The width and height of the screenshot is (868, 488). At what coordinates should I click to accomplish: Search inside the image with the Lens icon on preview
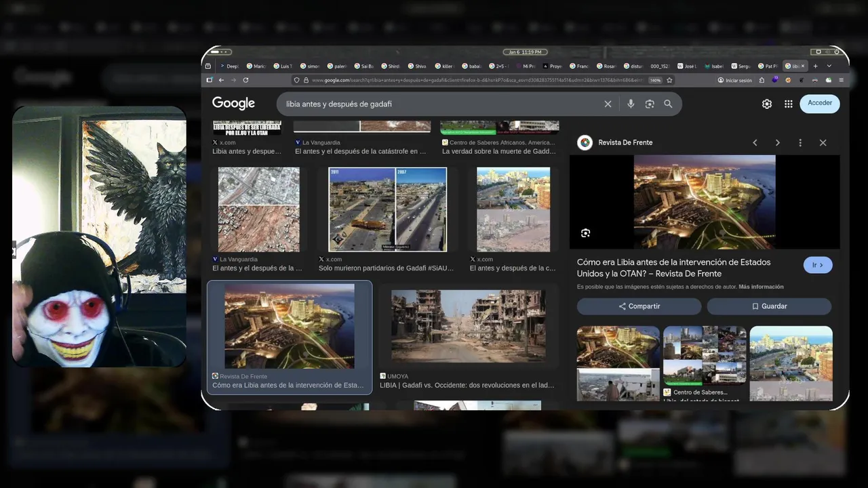(x=585, y=233)
